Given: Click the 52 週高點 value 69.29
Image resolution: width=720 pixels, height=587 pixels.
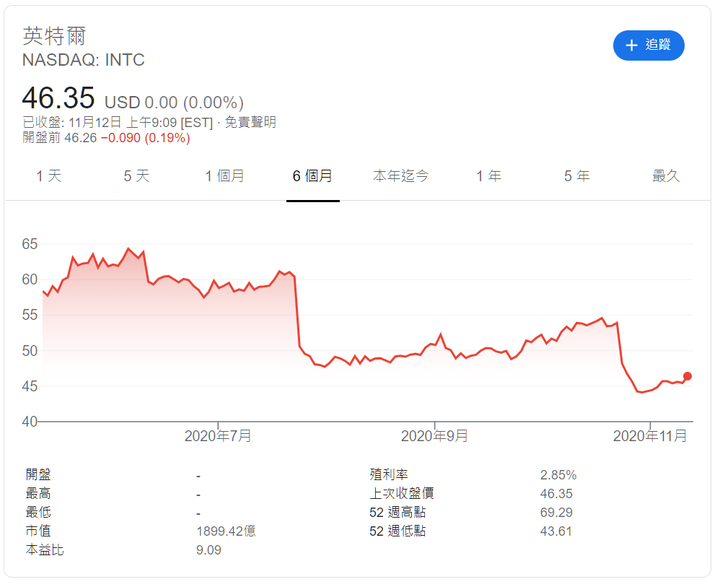Looking at the screenshot, I should [x=556, y=513].
